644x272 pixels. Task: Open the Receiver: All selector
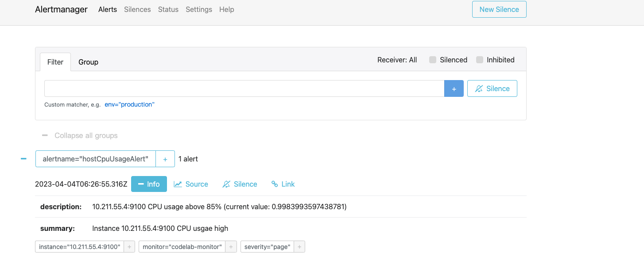[397, 60]
